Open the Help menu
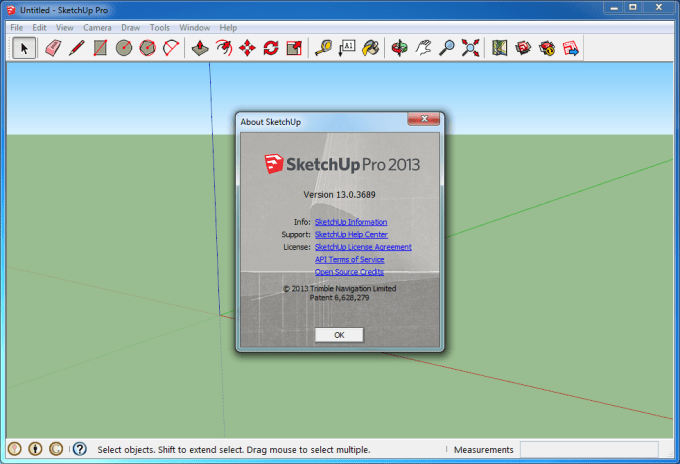This screenshot has height=464, width=680. tap(228, 28)
